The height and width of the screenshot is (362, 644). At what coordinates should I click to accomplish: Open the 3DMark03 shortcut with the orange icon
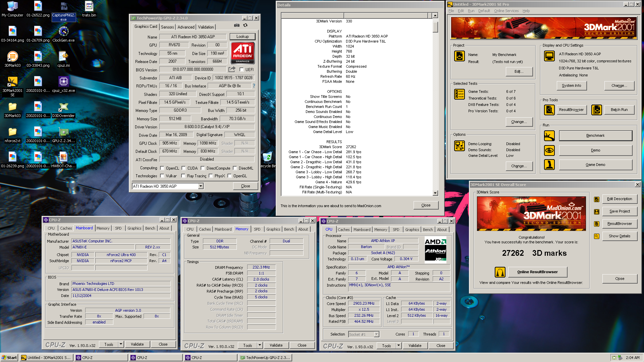click(x=12, y=59)
